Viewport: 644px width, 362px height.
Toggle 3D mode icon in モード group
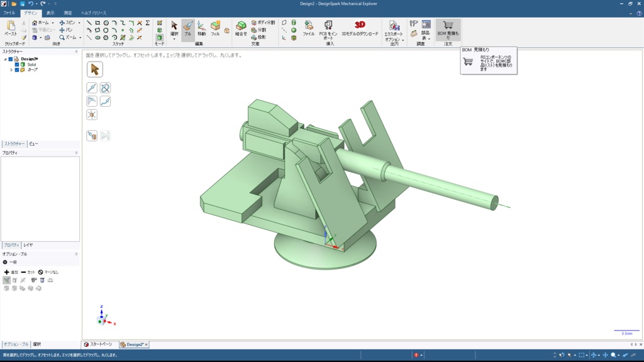click(x=159, y=37)
